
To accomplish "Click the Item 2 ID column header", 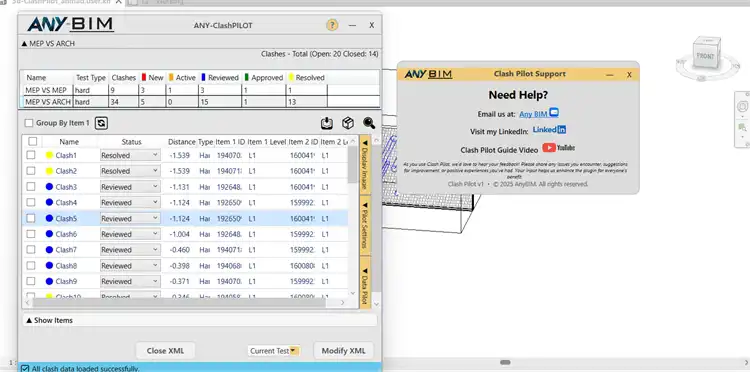I will tap(303, 142).
